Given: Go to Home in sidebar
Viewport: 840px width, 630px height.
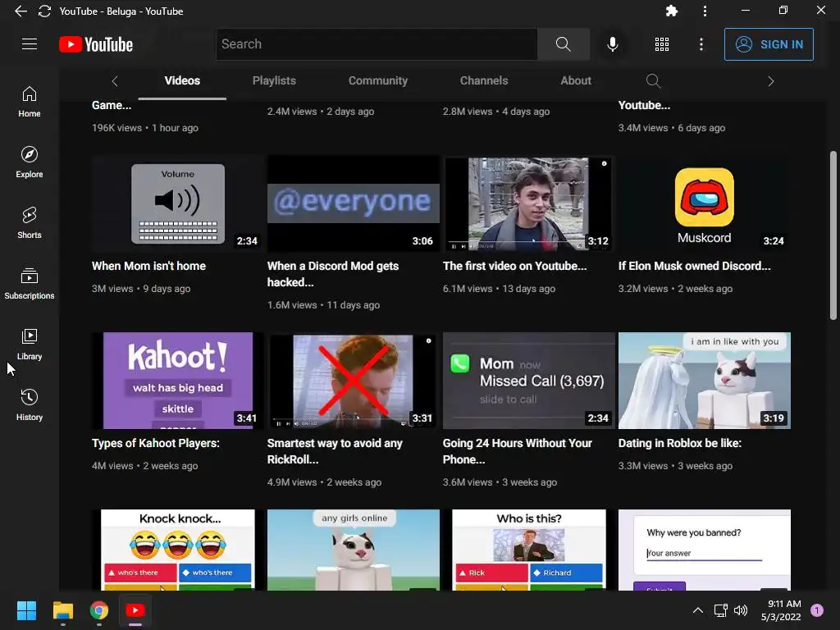Looking at the screenshot, I should pyautogui.click(x=30, y=102).
